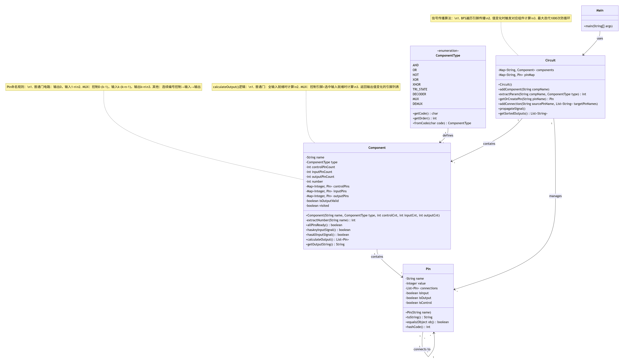Screen dimensions: 624x364
Task: Select the 'manages' edge label
Action: 555,196
